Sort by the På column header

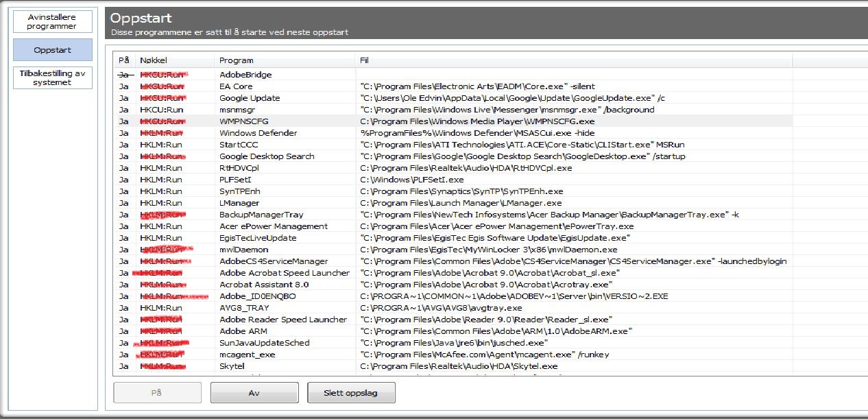[124, 60]
